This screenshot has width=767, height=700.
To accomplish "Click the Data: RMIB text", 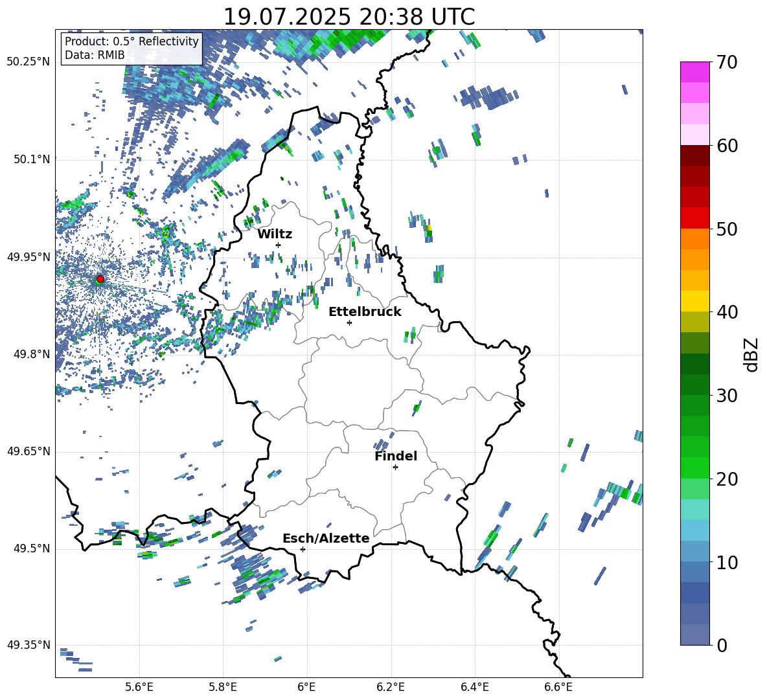I will [x=95, y=55].
